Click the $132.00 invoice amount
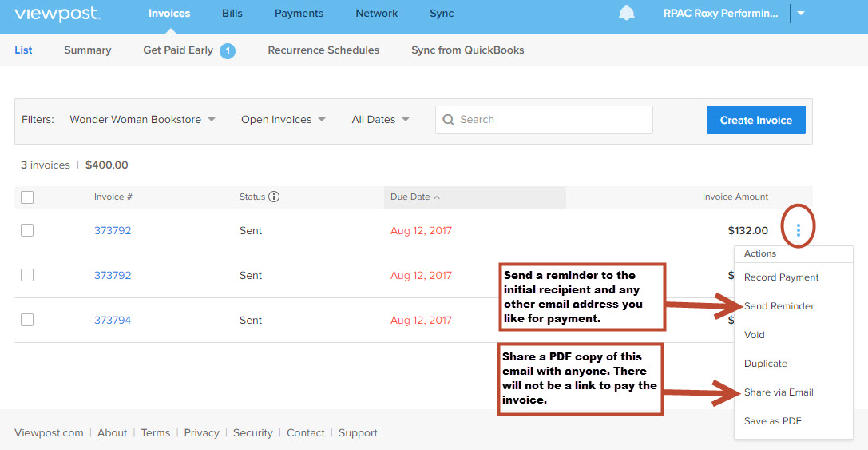The width and height of the screenshot is (868, 450). pyautogui.click(x=748, y=230)
